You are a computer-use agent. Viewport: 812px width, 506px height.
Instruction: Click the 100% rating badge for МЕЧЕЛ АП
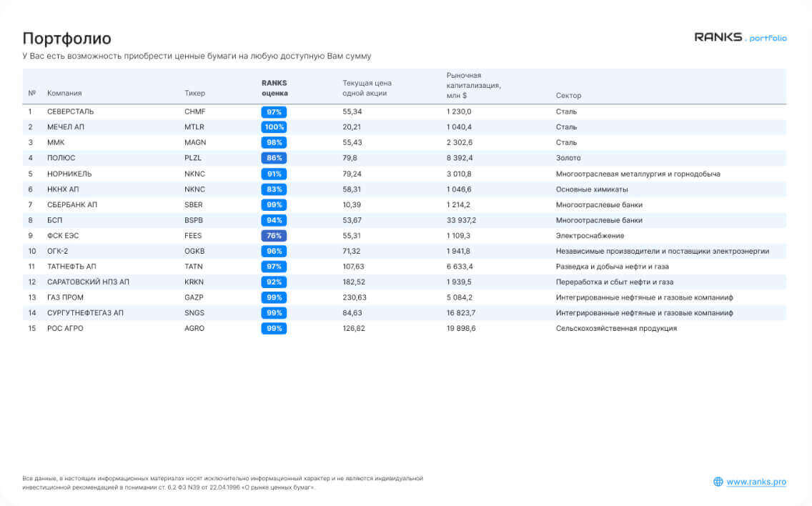click(274, 127)
